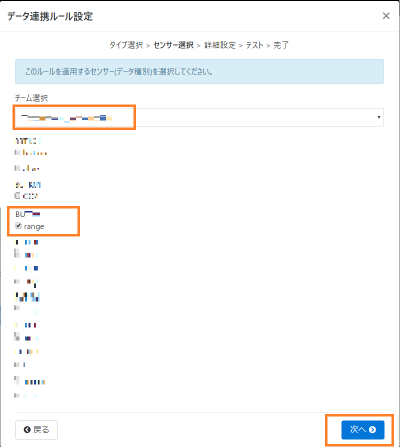Toggle the unchecked checkbox just above the BU group
This screenshot has width=400, height=447.
tap(17, 196)
